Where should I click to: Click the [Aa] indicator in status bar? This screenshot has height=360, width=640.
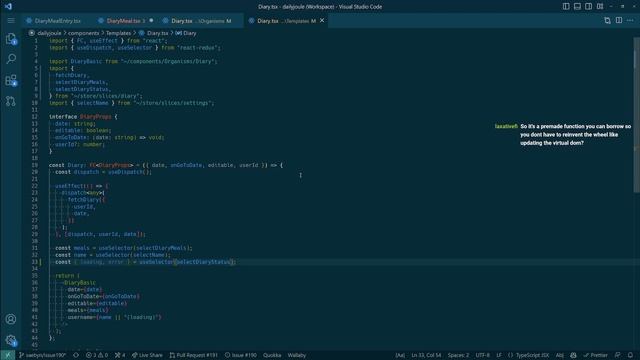(x=400, y=355)
